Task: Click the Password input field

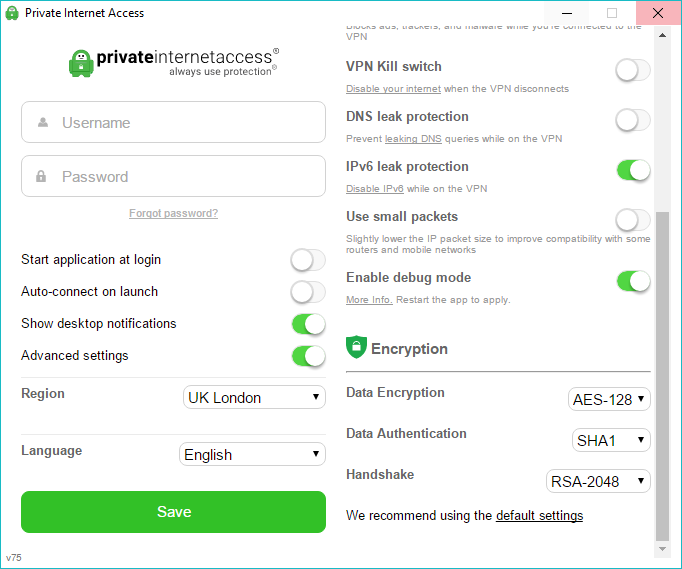Action: click(173, 176)
